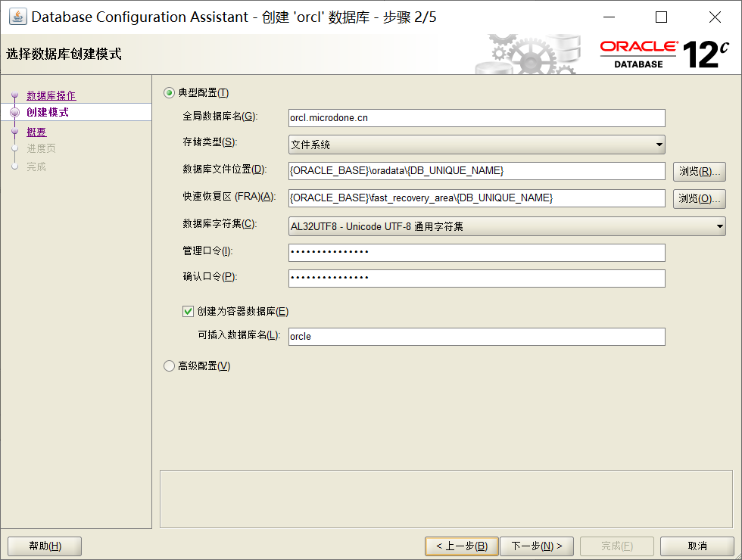This screenshot has height=560, width=742.
Task: Click the 概要 step bullet icon
Action: pos(14,131)
